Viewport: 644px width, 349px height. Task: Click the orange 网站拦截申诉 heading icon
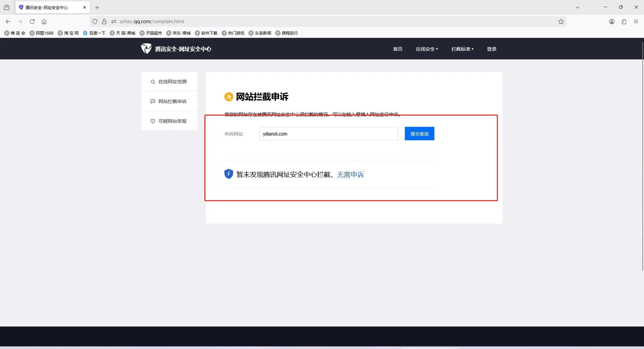pyautogui.click(x=229, y=97)
